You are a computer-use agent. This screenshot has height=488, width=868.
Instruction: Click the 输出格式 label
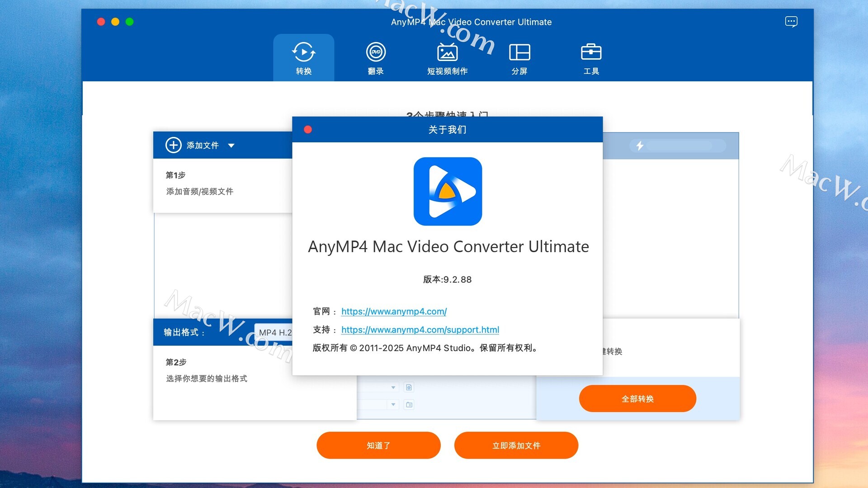(x=184, y=333)
